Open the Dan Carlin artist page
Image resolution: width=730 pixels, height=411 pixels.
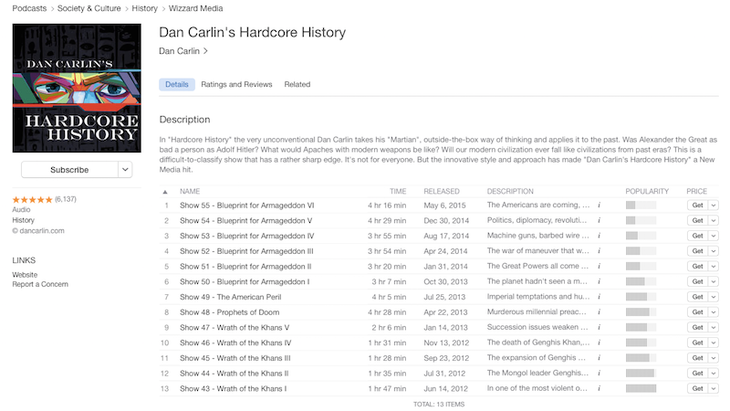coord(183,51)
